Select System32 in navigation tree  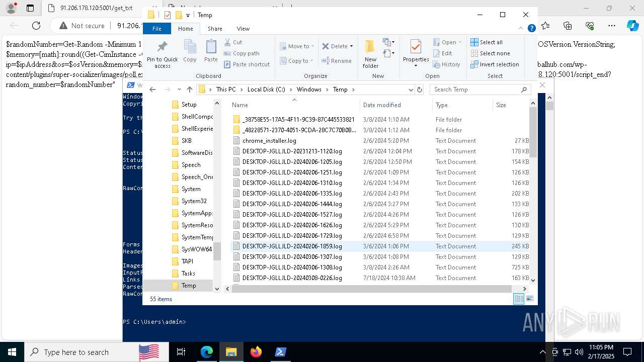[194, 201]
